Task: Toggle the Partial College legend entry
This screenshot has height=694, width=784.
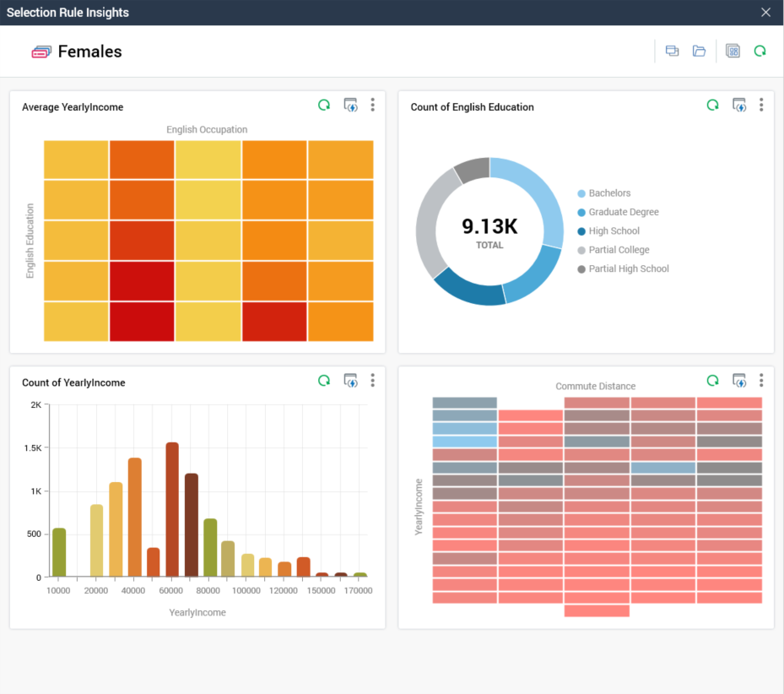Action: point(619,250)
